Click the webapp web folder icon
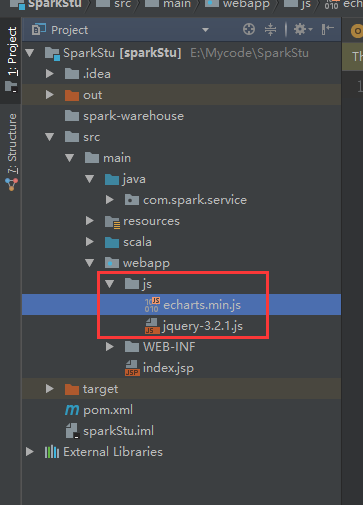This screenshot has height=505, width=363. (112, 263)
